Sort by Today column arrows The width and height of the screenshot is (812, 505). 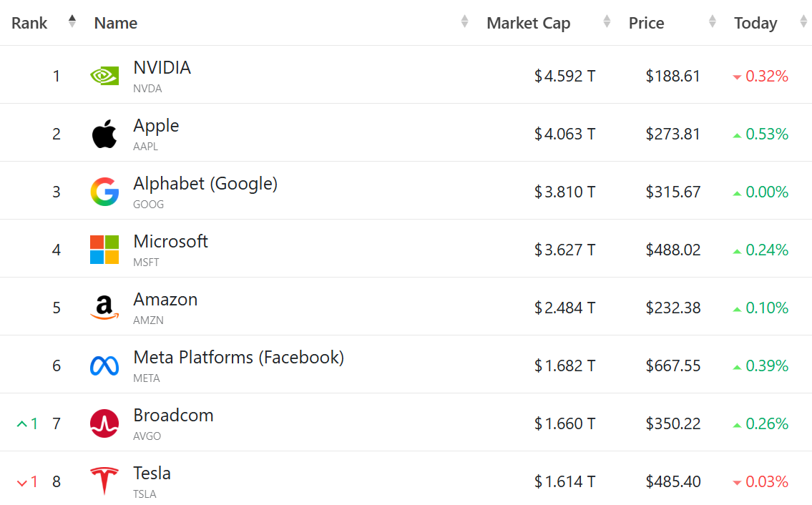tap(803, 21)
